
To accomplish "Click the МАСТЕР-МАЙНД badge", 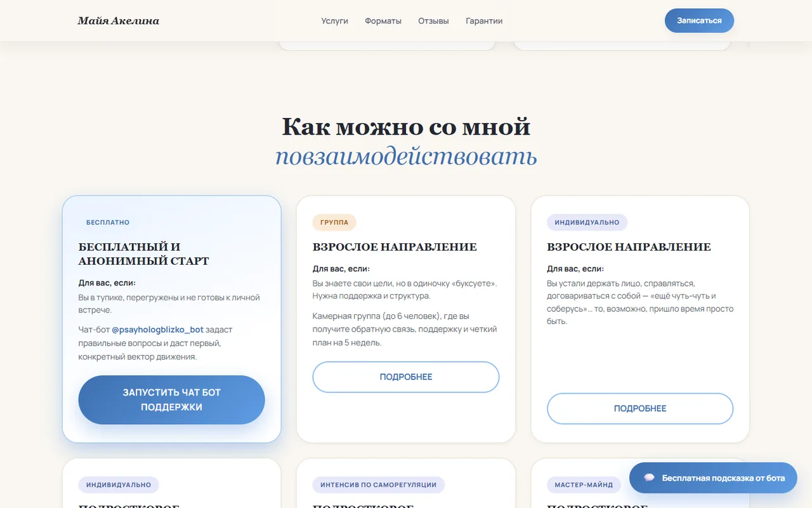I will tap(584, 485).
